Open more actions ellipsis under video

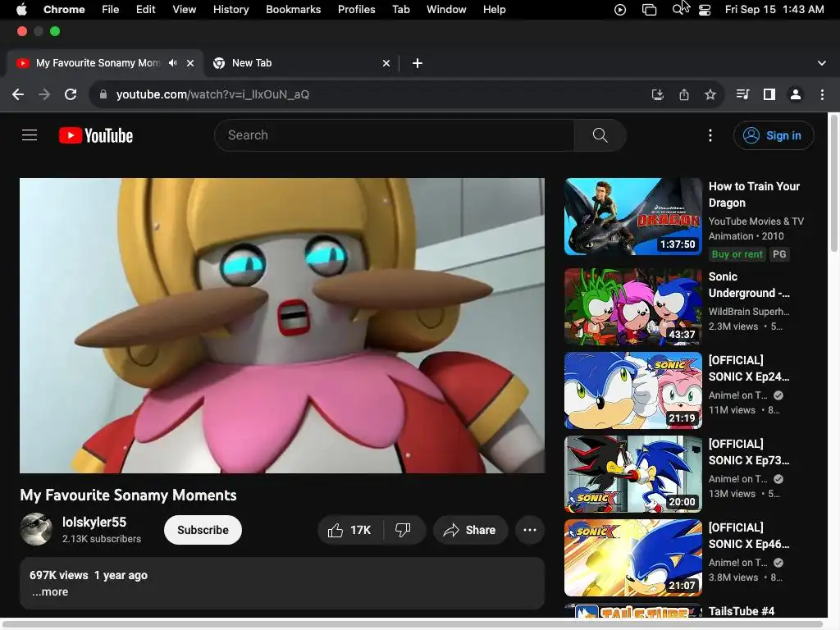coord(530,531)
